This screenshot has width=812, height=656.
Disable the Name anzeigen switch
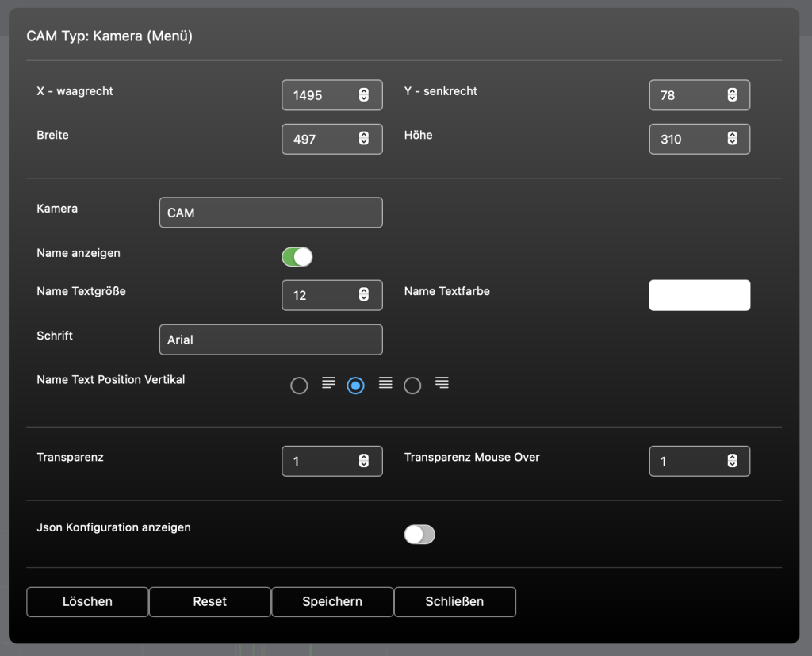point(297,257)
